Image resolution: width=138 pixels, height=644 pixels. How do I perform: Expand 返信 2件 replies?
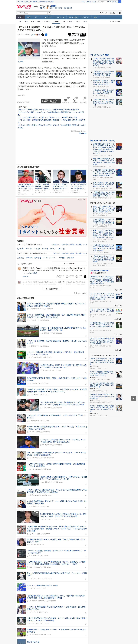click(26, 276)
